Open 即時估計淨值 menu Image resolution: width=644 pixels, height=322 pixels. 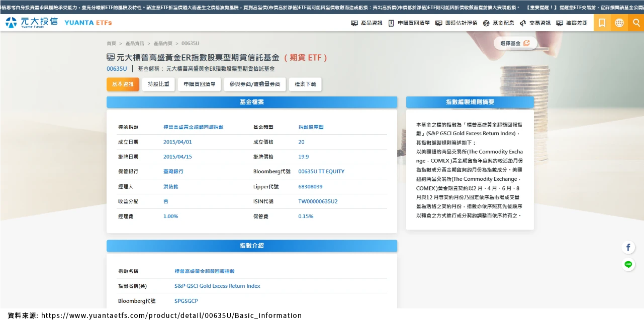(456, 23)
